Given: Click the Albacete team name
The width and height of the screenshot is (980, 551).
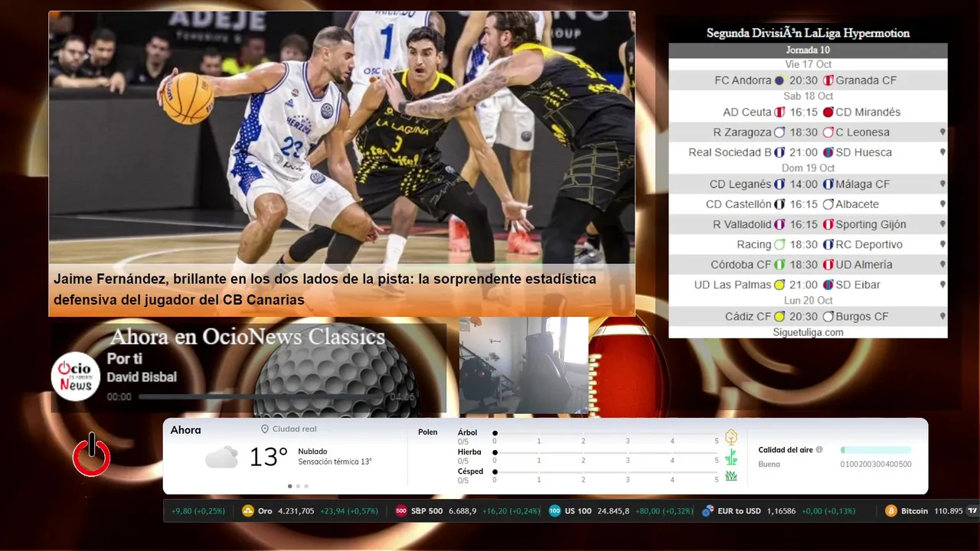Looking at the screenshot, I should click(x=857, y=204).
